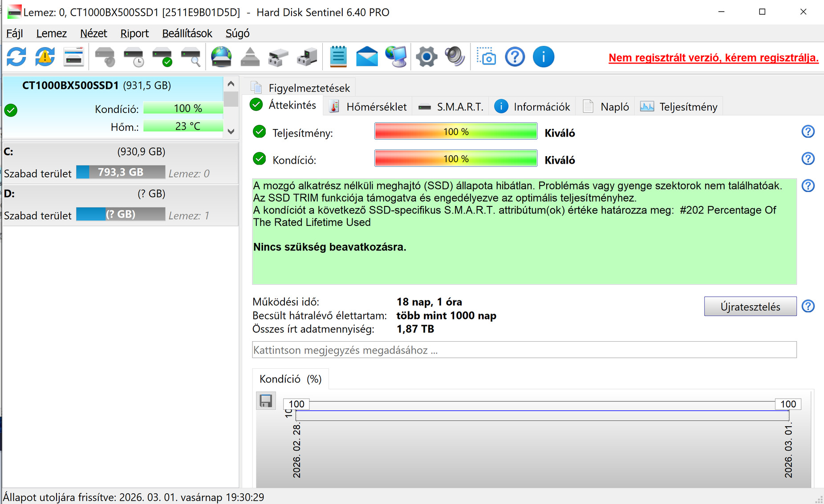Click the blue info circle toolbar icon

[544, 57]
